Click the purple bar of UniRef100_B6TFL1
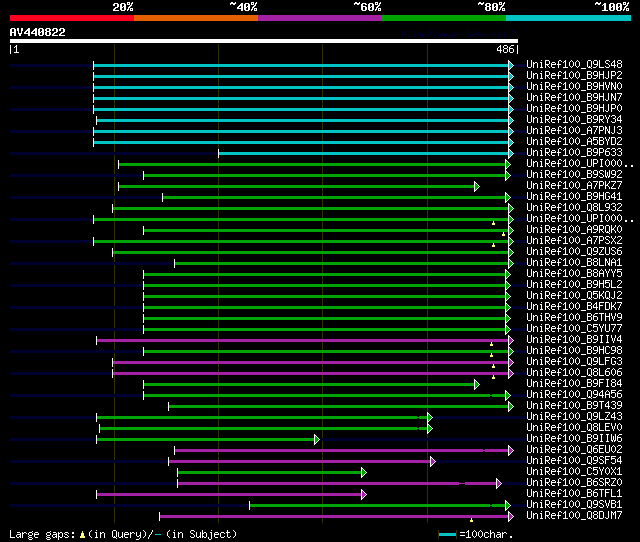The height and width of the screenshot is (542, 640). pos(229,495)
